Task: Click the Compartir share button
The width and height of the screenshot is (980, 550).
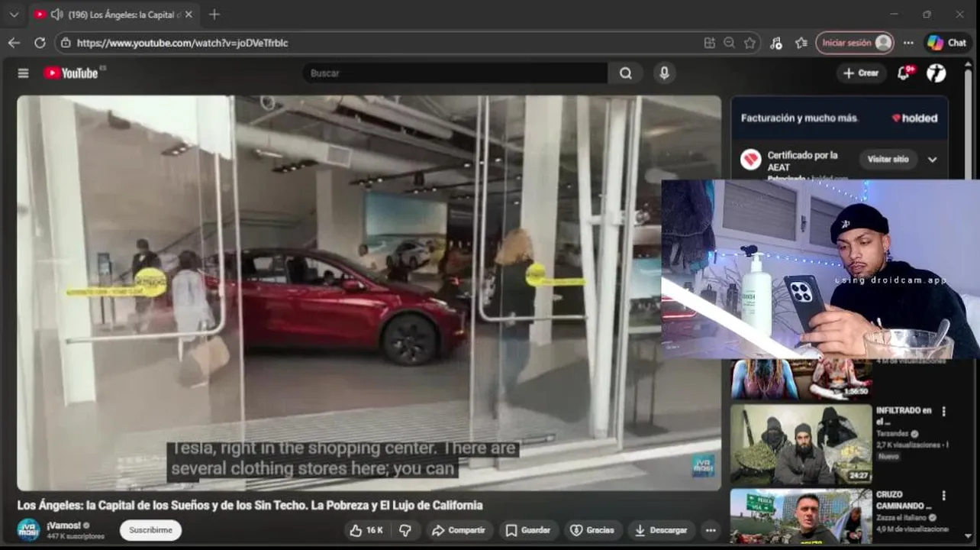Action: point(458,530)
